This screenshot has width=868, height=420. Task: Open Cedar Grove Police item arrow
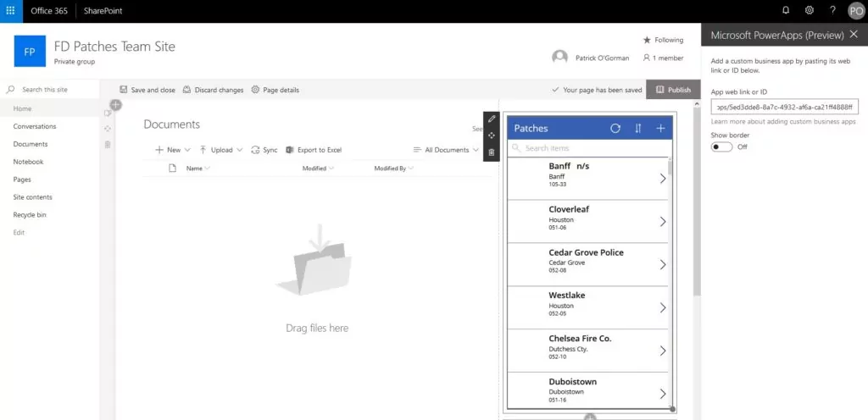pyautogui.click(x=663, y=265)
